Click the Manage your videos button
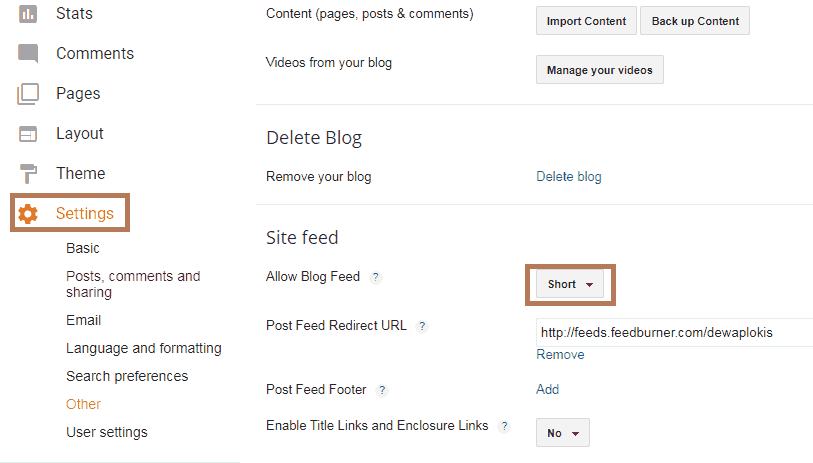Viewport: 813px width, 463px height. (x=599, y=69)
